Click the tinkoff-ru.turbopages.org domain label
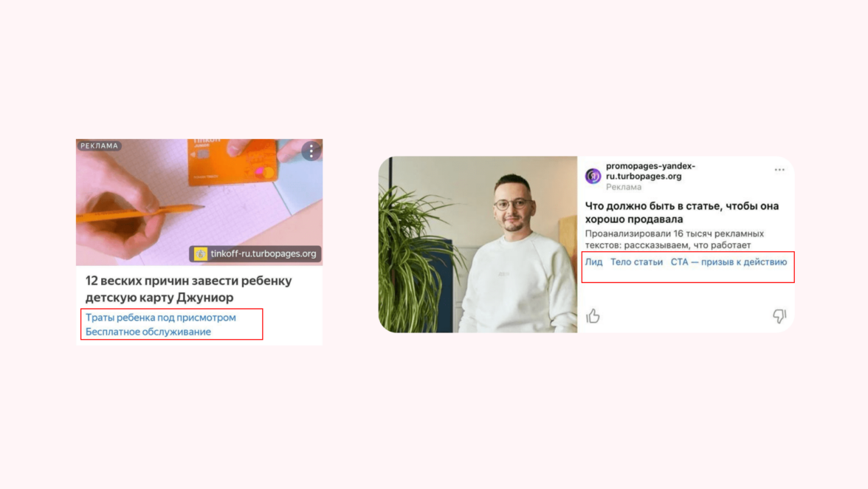Image resolution: width=868 pixels, height=489 pixels. click(x=263, y=253)
